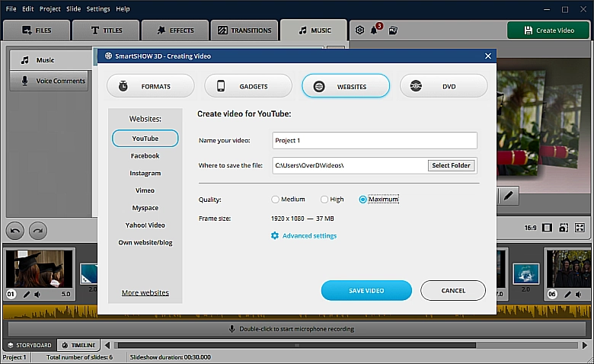Open the Help menu
Image resolution: width=594 pixels, height=364 pixels.
coord(123,8)
